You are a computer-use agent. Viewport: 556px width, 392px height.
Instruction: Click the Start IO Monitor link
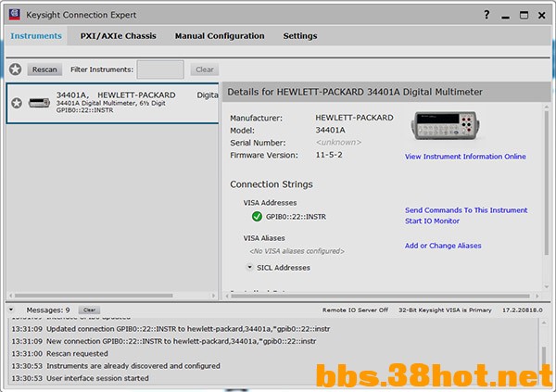click(x=432, y=221)
